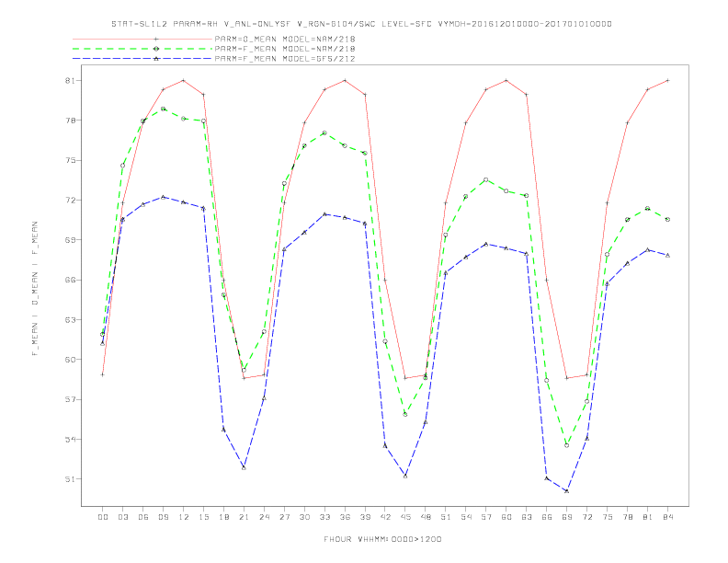Click the x-axis tick label 30
The image size is (728, 563).
[x=304, y=517]
